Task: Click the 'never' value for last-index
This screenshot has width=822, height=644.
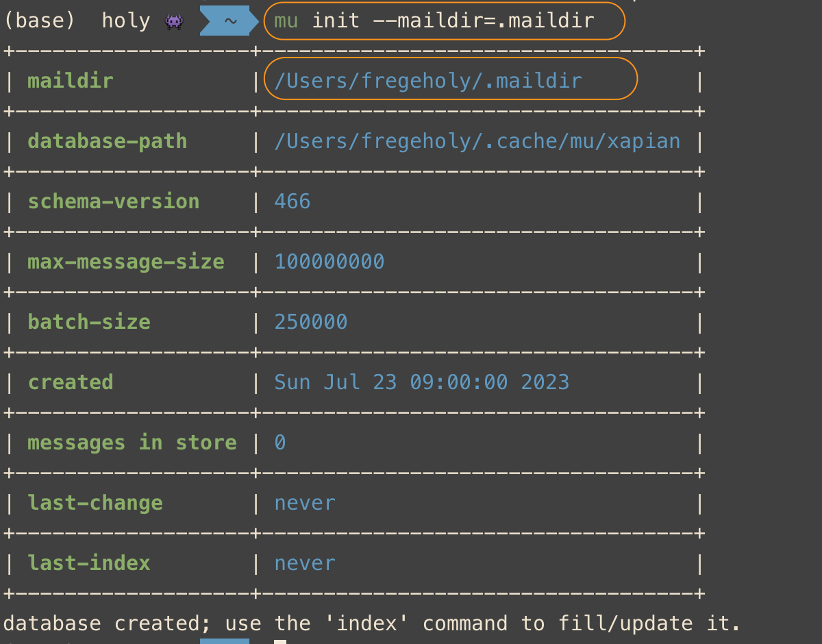Action: pyautogui.click(x=305, y=563)
